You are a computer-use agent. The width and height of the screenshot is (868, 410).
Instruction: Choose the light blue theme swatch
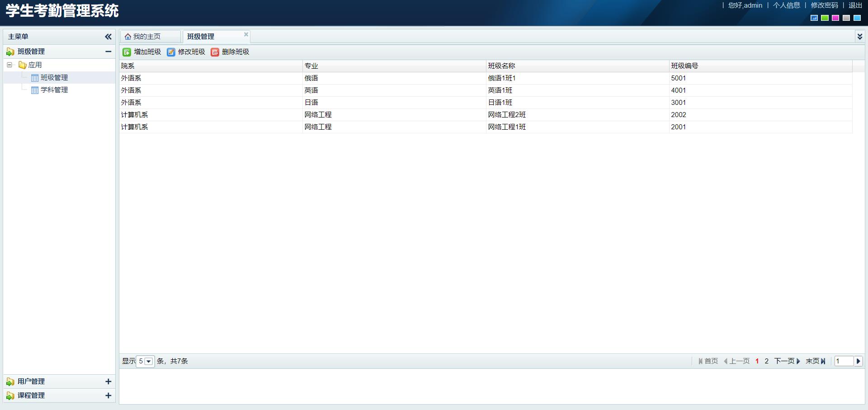tap(857, 18)
